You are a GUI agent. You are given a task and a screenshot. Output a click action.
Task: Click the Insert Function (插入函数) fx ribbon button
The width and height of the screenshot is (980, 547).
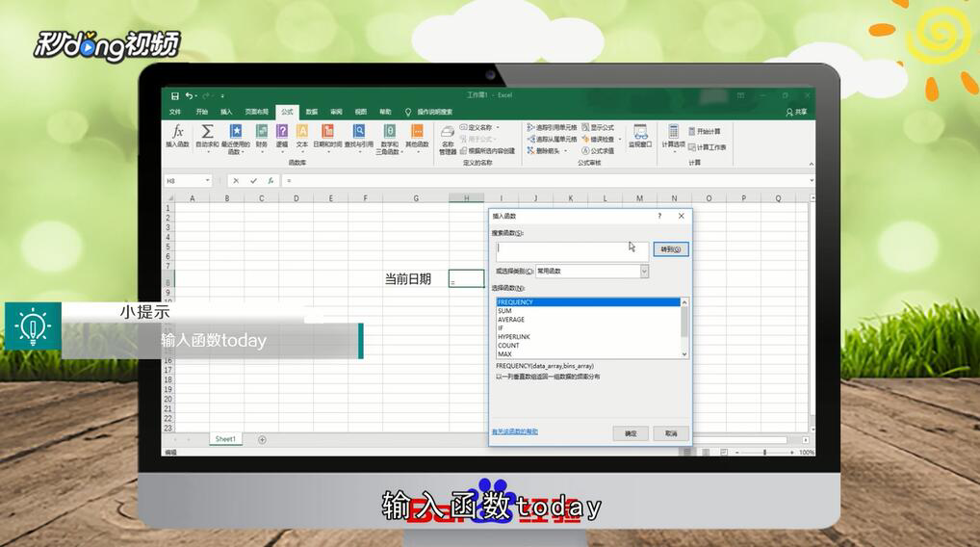coord(177,137)
